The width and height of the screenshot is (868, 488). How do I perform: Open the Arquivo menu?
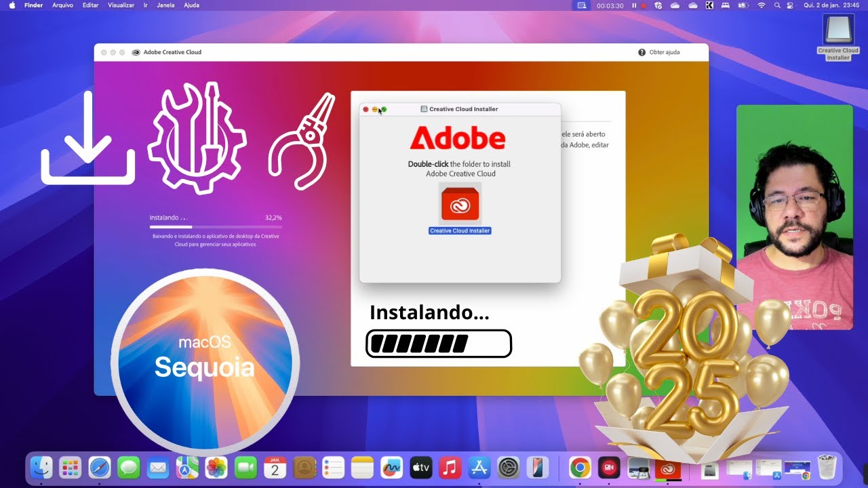coord(62,5)
